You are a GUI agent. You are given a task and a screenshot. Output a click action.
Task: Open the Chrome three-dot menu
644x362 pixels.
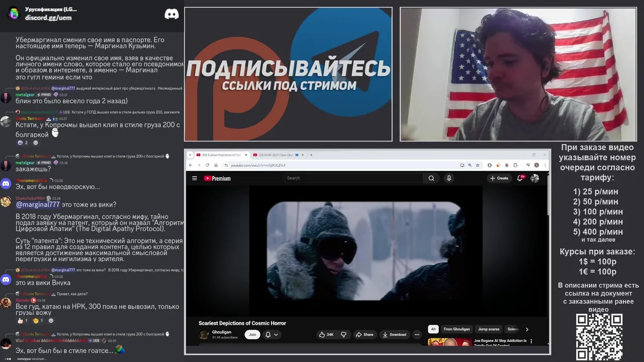pyautogui.click(x=545, y=165)
